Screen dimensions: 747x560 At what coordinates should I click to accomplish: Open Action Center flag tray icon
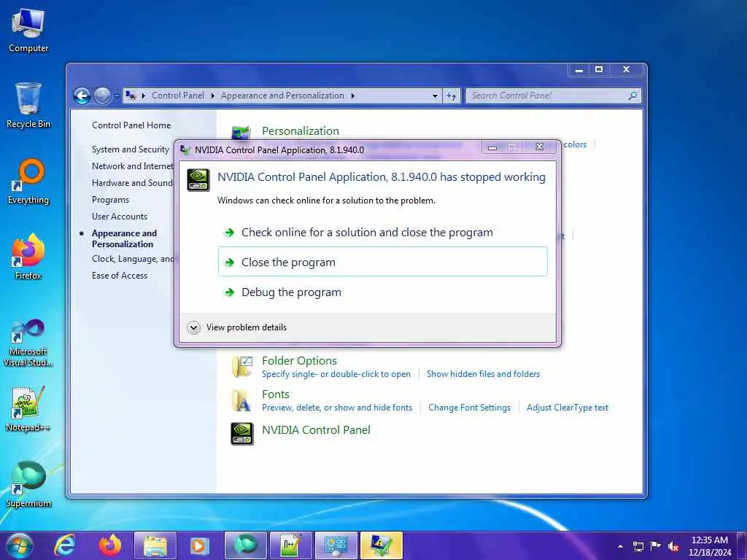click(x=656, y=545)
